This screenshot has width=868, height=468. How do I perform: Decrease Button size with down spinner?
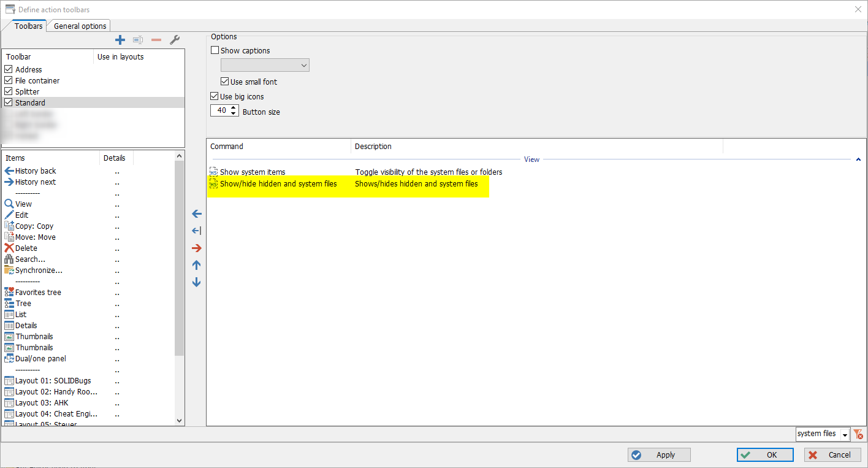point(234,113)
